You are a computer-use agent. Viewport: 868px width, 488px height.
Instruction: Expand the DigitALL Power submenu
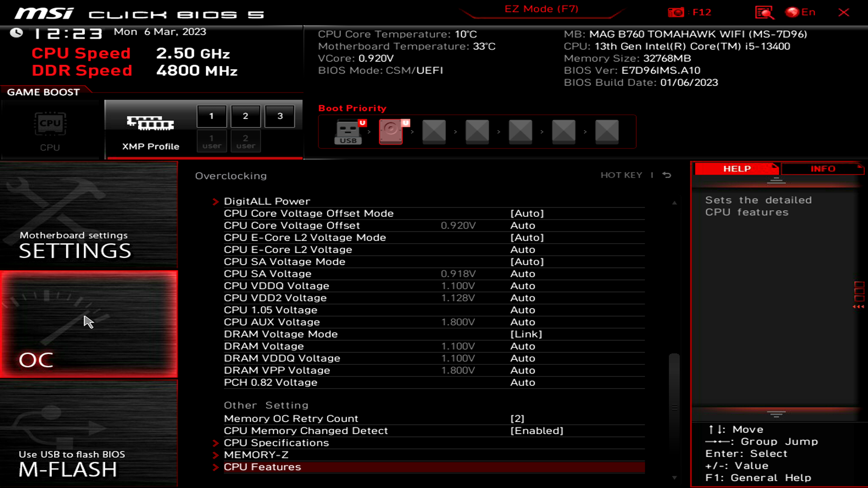tap(267, 201)
